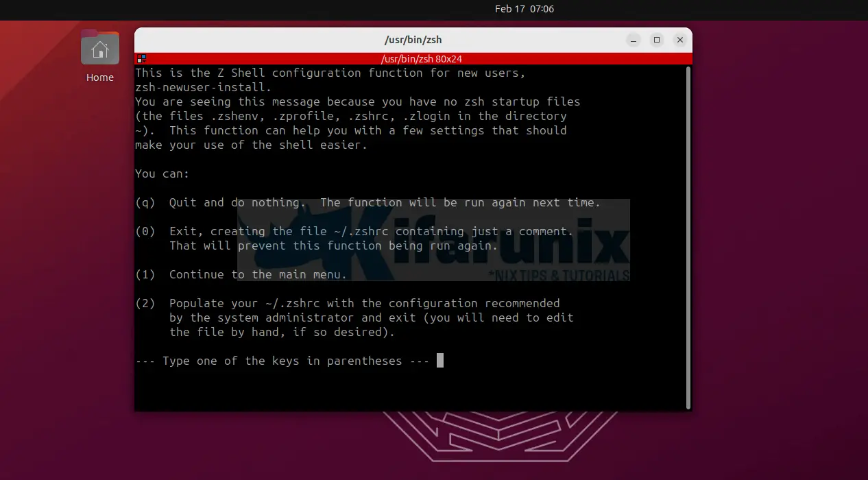Viewport: 868px width, 480px height.
Task: Click the maze emblem on the desktop wallpaper
Action: coord(499,446)
